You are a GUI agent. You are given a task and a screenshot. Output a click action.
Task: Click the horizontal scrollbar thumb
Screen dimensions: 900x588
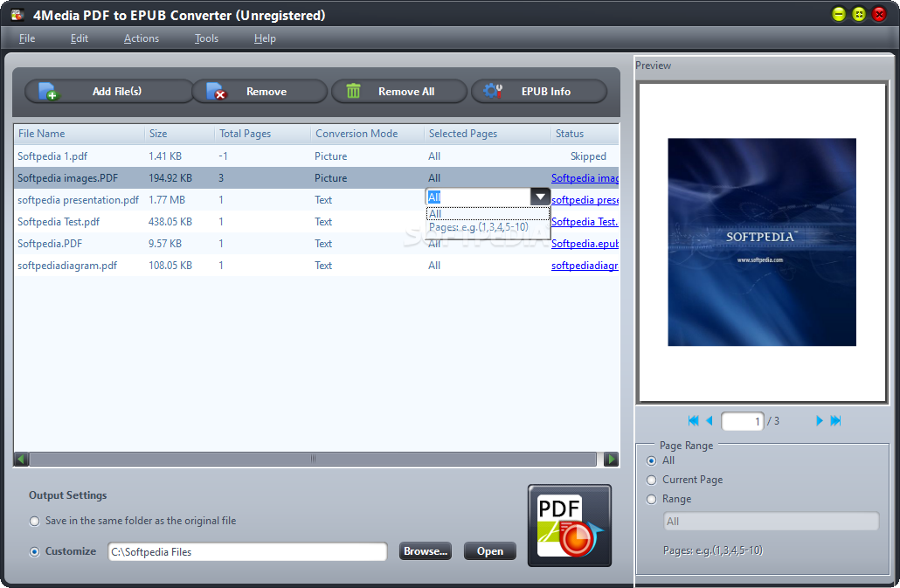point(313,459)
